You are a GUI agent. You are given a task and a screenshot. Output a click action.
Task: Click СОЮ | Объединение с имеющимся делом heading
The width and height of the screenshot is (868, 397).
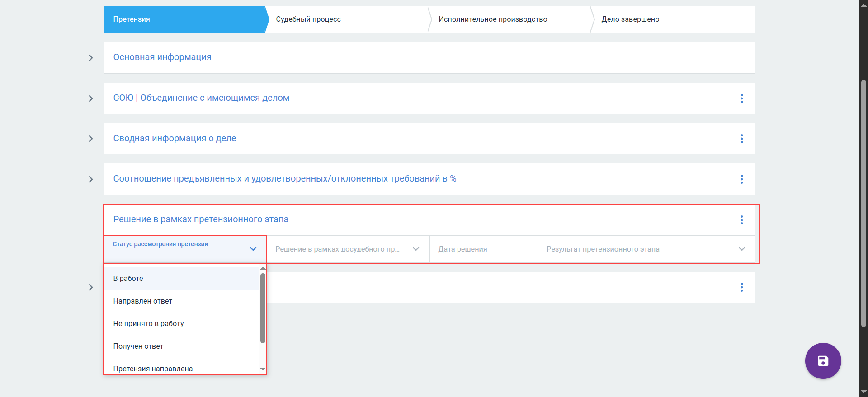201,98
